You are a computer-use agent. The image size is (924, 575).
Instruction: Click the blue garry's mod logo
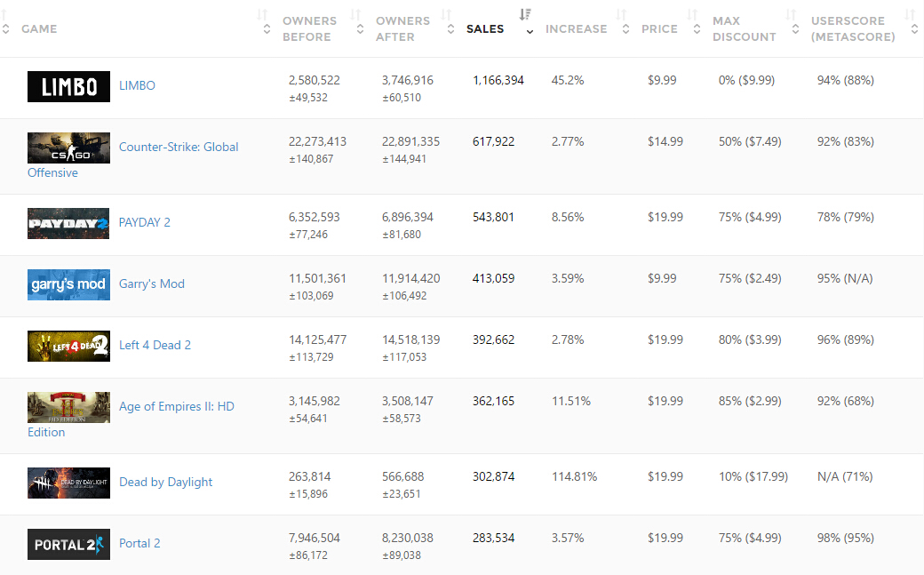[68, 284]
